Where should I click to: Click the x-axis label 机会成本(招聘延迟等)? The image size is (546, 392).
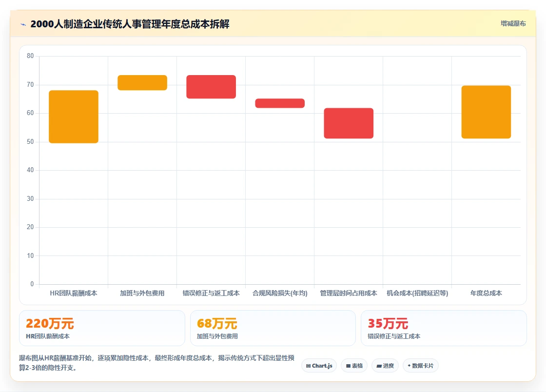click(417, 293)
